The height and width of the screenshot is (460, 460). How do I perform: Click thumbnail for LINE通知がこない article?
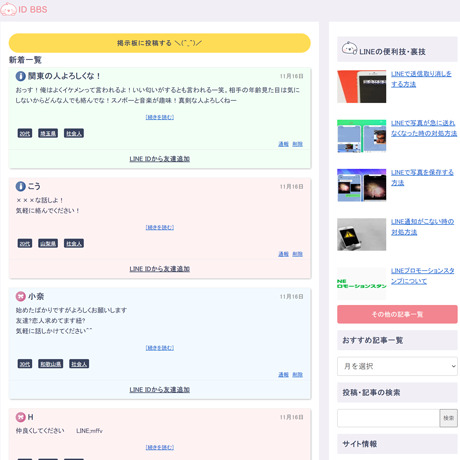[362, 234]
